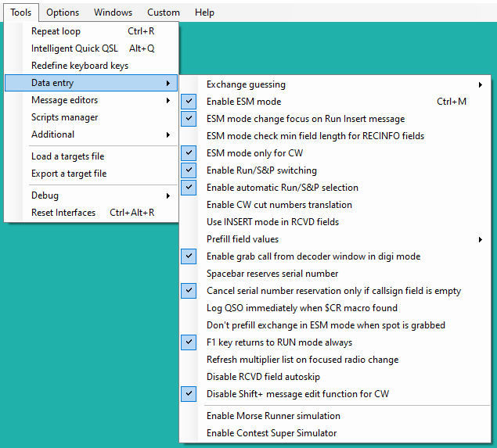497x448 pixels.
Task: Open the Tools menu
Action: (x=21, y=13)
